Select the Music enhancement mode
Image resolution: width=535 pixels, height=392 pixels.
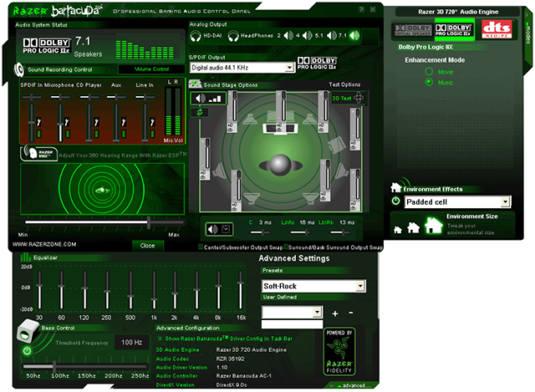coord(429,82)
